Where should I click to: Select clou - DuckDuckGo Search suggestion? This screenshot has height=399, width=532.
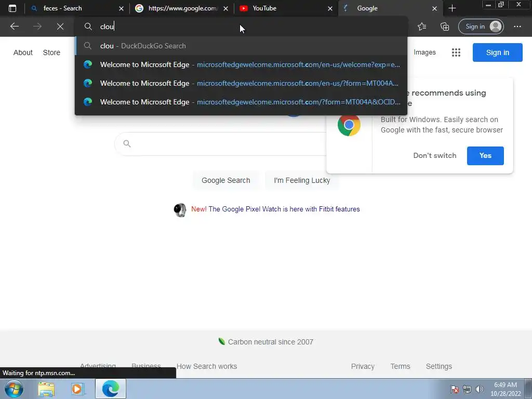(x=241, y=46)
